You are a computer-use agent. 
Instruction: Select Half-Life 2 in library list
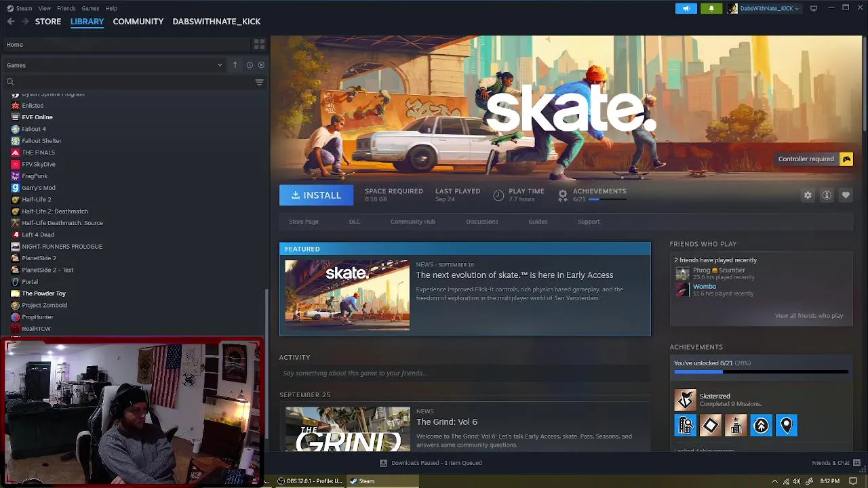click(x=36, y=199)
